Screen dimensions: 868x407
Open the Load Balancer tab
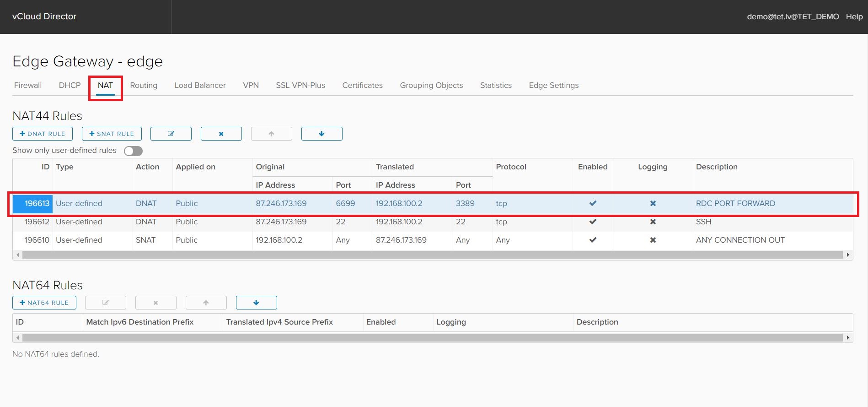[200, 85]
